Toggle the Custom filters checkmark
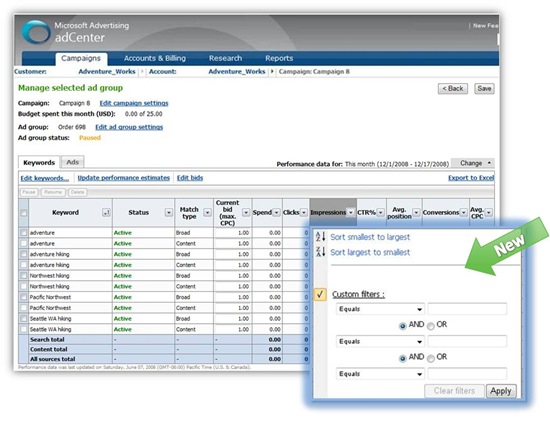The height and width of the screenshot is (422, 550). click(x=320, y=294)
